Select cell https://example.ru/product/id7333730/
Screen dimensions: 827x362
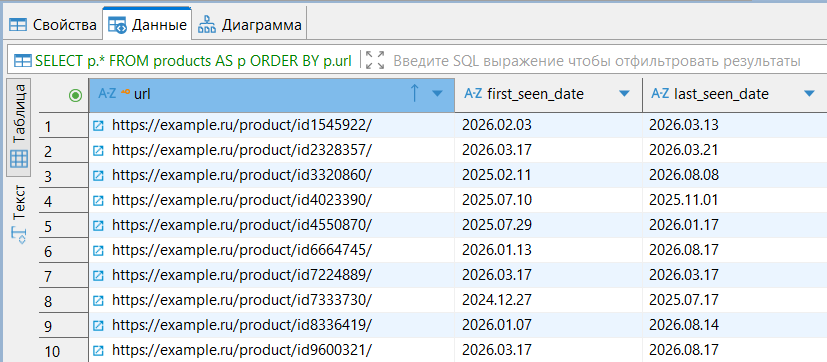(271, 300)
